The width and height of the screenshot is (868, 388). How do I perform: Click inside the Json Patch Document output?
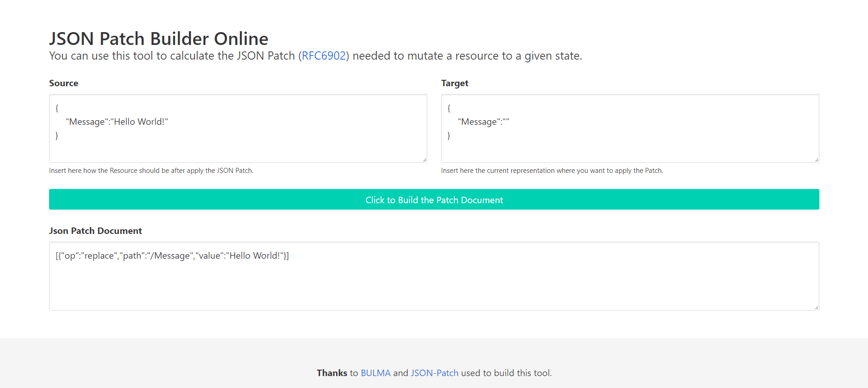point(434,276)
